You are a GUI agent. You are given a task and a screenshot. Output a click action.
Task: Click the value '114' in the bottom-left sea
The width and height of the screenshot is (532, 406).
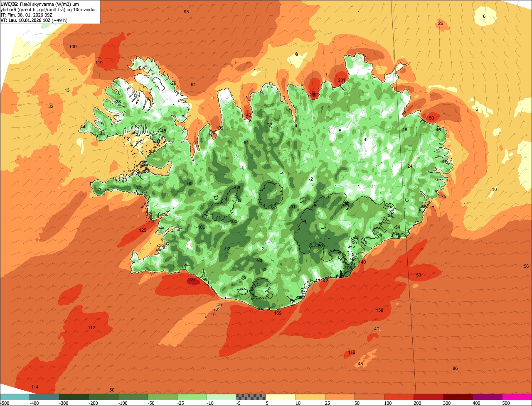(x=35, y=387)
